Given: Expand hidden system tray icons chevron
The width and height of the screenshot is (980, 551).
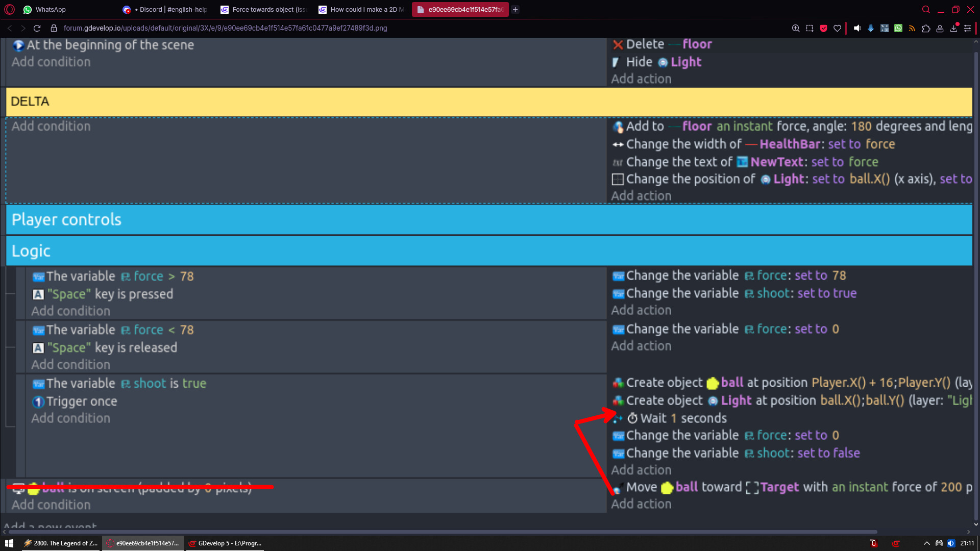Looking at the screenshot, I should coord(926,543).
